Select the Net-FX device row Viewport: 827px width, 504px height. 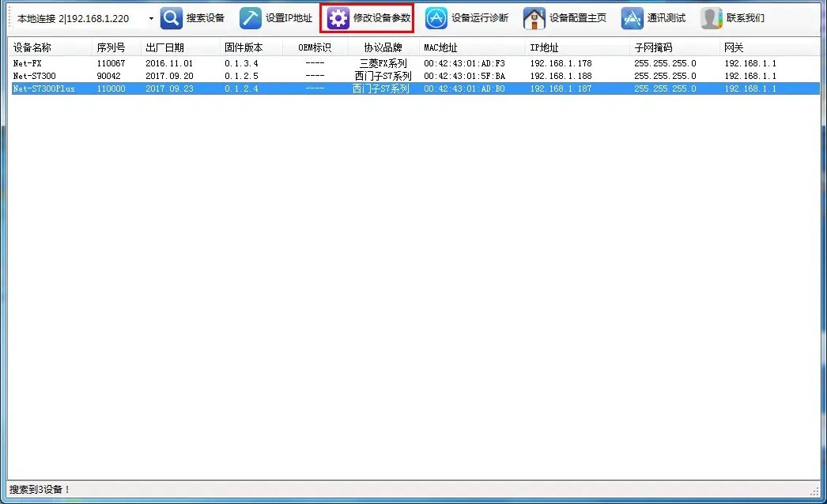[x=414, y=63]
